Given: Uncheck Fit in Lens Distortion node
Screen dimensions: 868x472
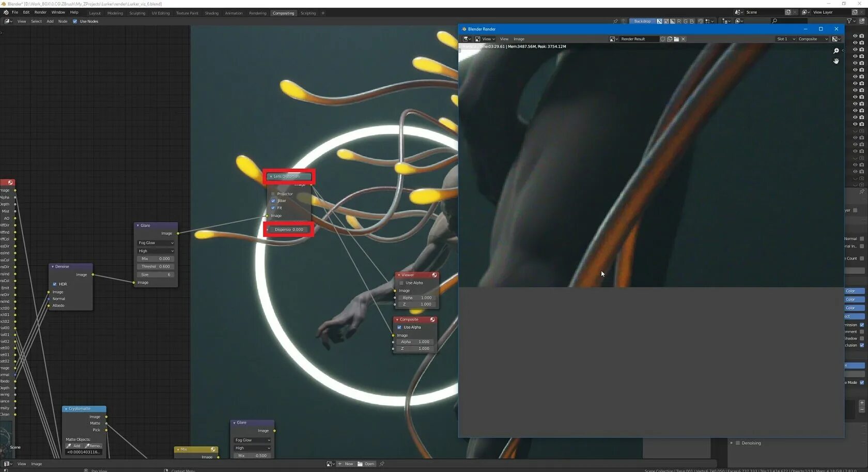Looking at the screenshot, I should tap(273, 208).
